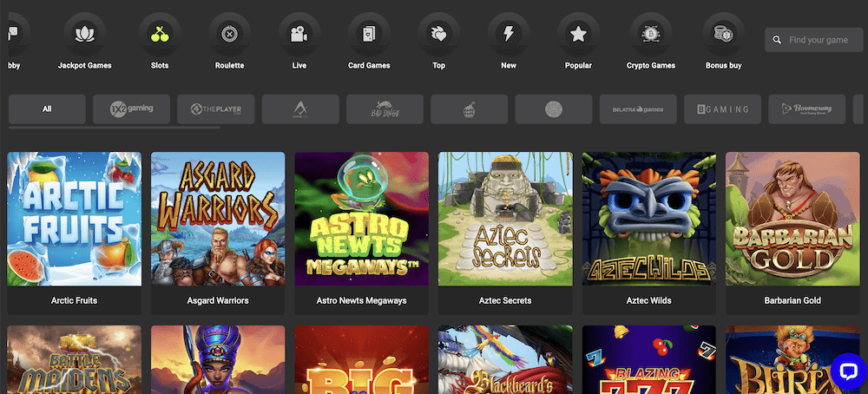868x394 pixels.
Task: Open the red BIG game thumbnail
Action: [x=361, y=359]
